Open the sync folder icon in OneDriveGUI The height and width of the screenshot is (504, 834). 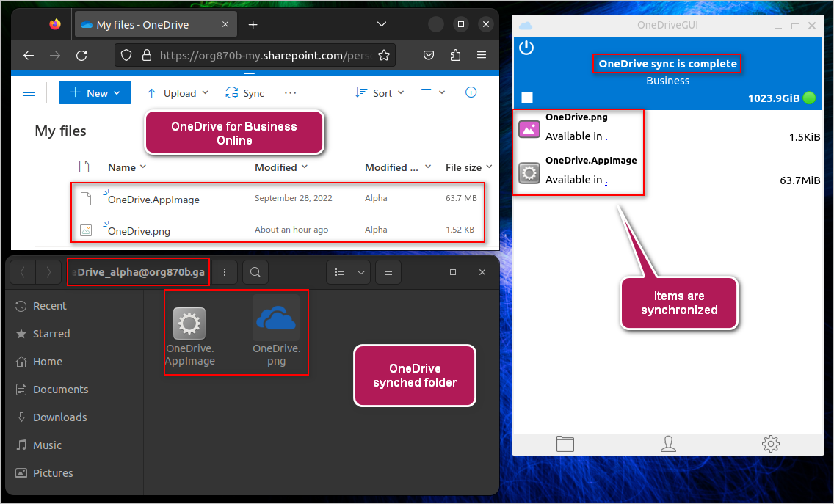point(565,444)
